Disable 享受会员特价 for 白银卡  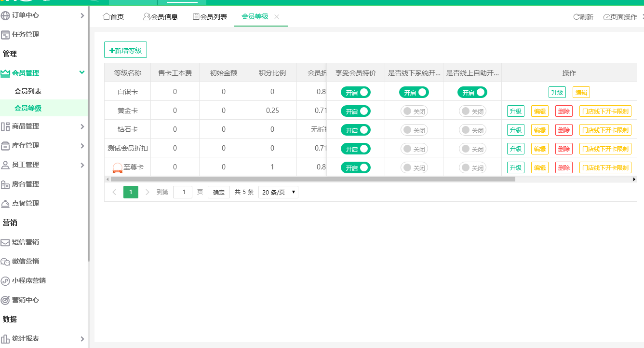coord(356,92)
